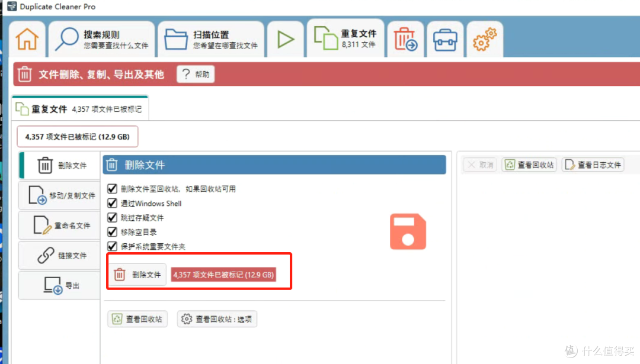Click the trash icon in the red header
This screenshot has height=364, width=640.
pos(24,74)
